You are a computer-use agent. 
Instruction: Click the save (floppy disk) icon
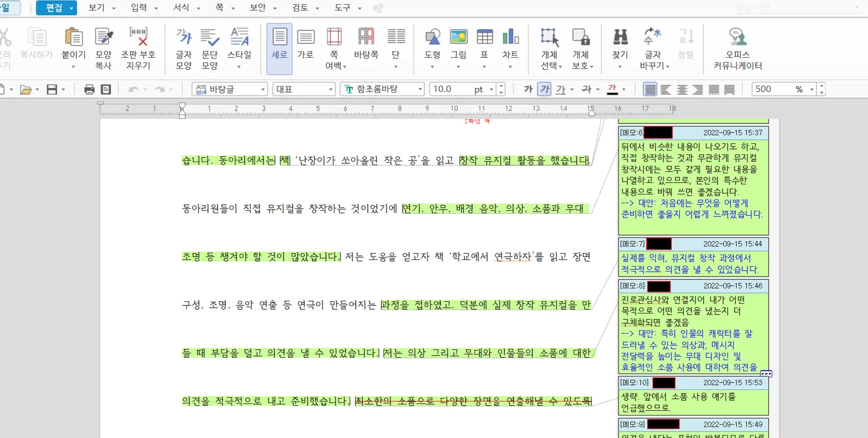pyautogui.click(x=52, y=89)
